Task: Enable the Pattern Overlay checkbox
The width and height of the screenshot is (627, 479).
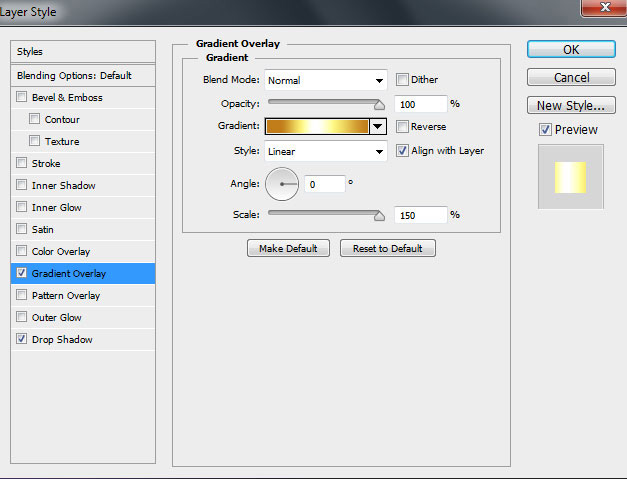Action: (x=22, y=295)
